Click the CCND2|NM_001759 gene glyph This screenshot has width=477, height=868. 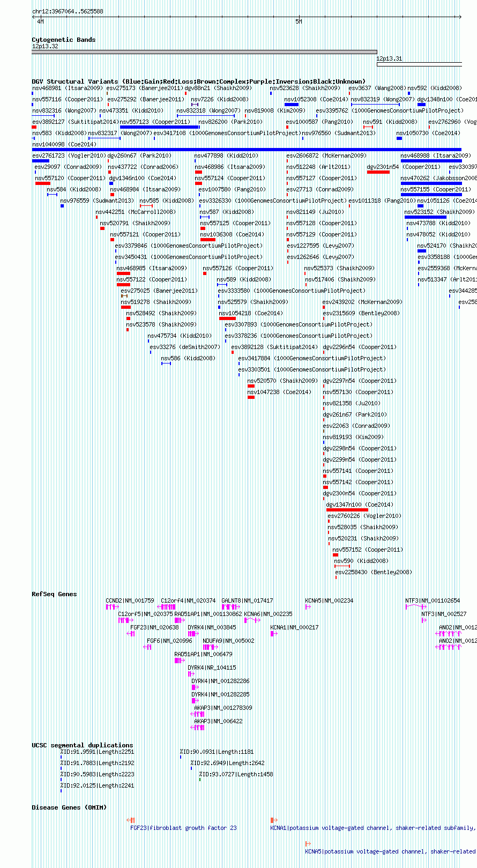click(112, 607)
